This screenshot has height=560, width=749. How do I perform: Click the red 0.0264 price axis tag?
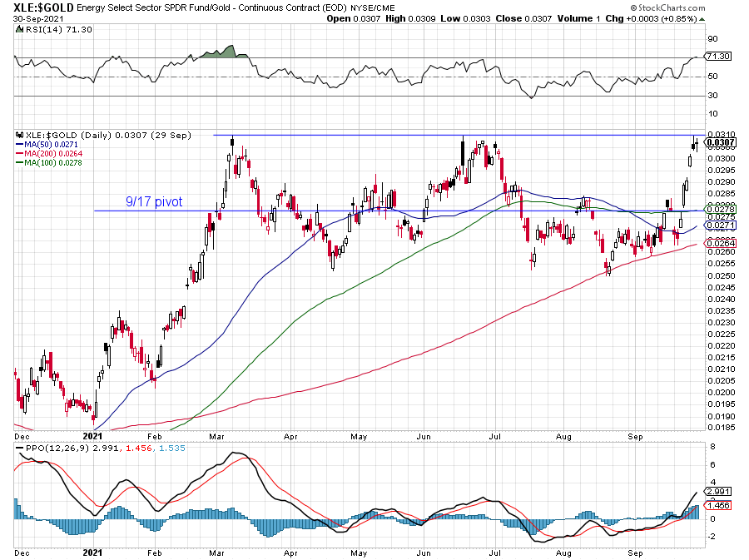720,244
